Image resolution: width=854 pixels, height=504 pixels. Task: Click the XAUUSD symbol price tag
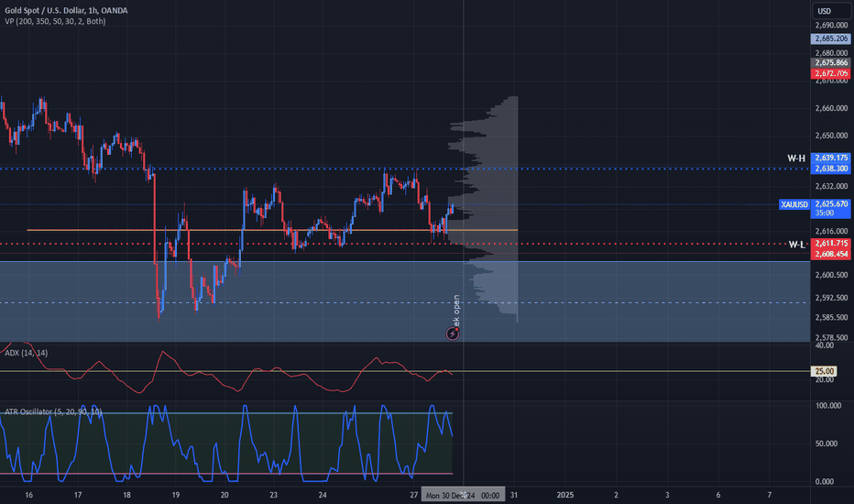794,204
